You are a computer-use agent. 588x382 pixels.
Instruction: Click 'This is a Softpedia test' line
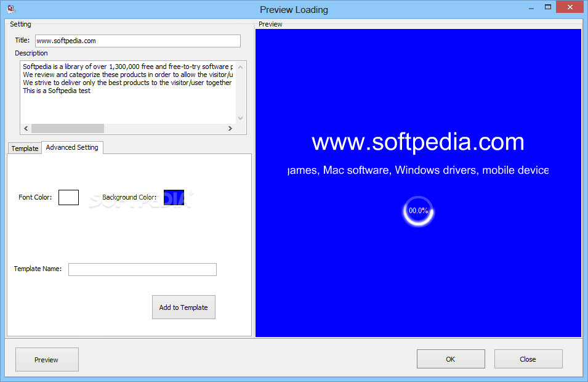coord(57,91)
